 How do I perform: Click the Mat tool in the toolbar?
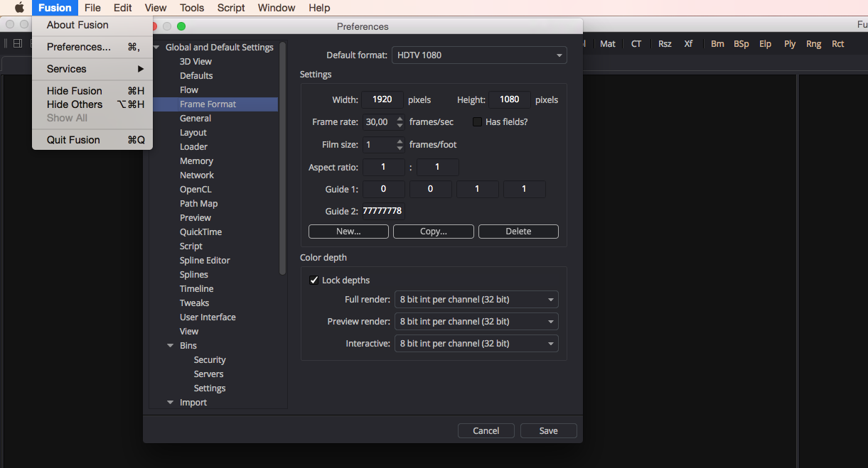608,44
